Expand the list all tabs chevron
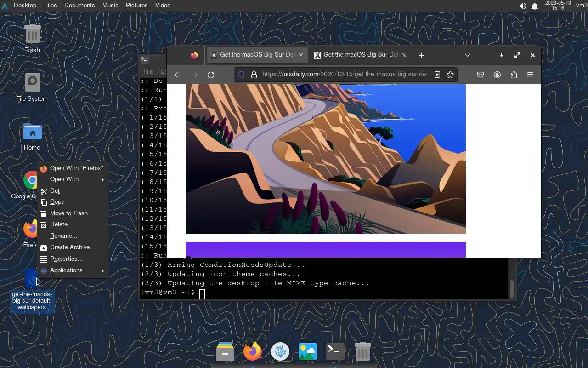588x368 pixels. (468, 55)
